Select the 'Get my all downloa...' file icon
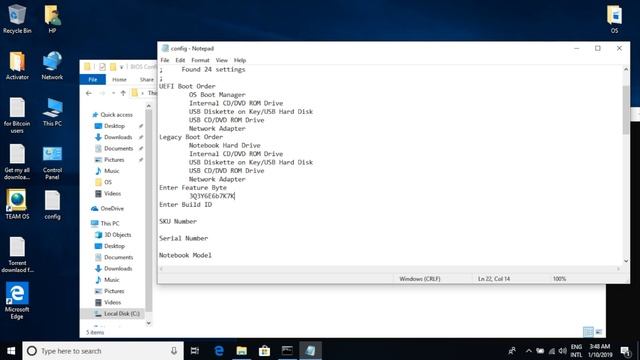This screenshot has width=640, height=360. tap(17, 162)
